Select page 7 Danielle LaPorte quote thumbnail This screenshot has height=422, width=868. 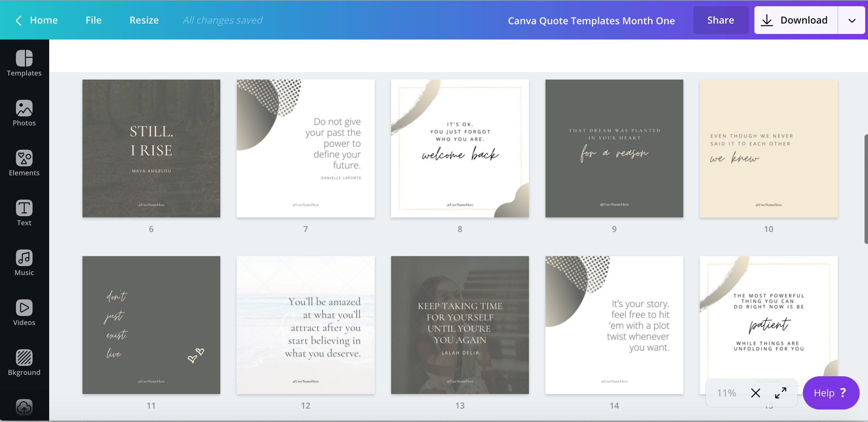click(x=305, y=149)
